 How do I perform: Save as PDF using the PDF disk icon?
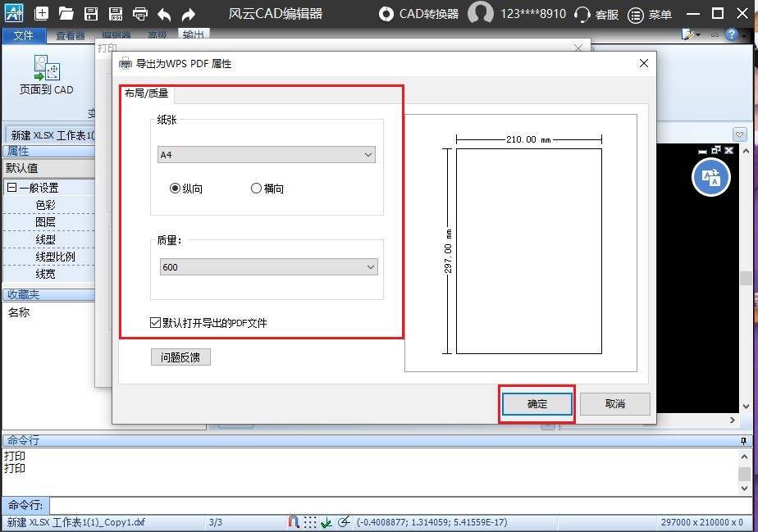[115, 14]
